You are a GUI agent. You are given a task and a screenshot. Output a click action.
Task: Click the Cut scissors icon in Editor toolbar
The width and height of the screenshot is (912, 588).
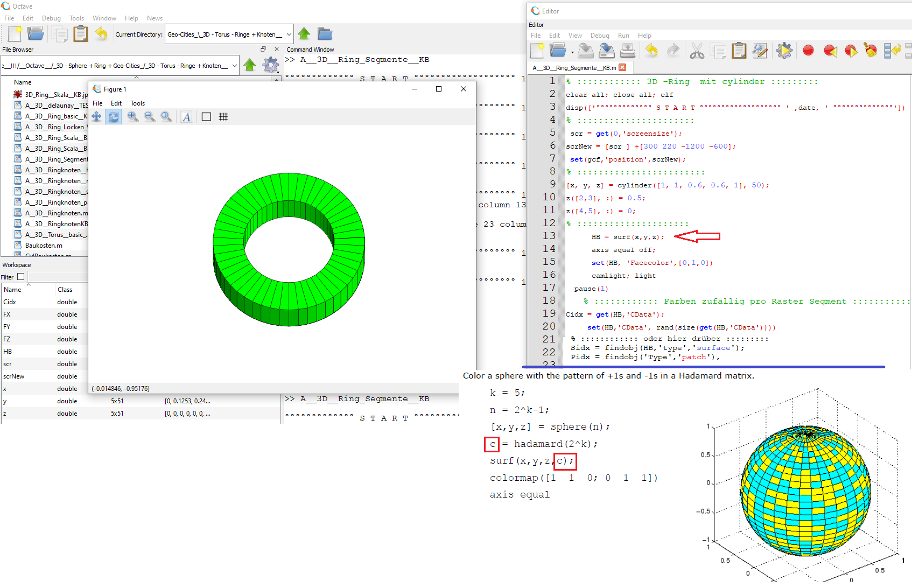click(697, 51)
